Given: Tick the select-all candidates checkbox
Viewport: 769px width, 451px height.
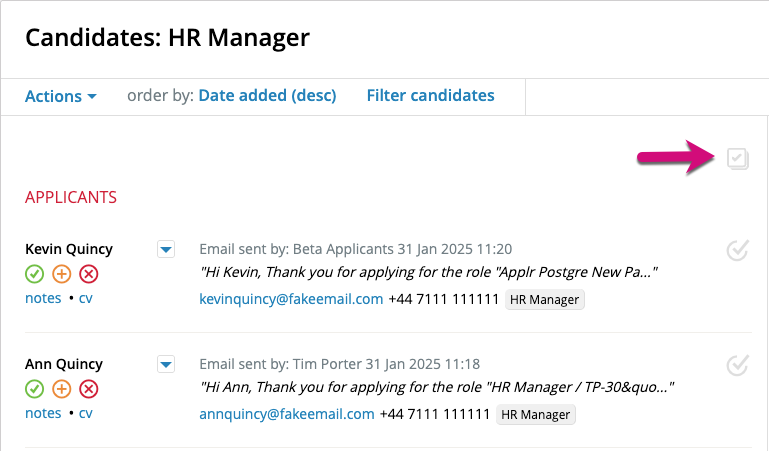Looking at the screenshot, I should [738, 159].
